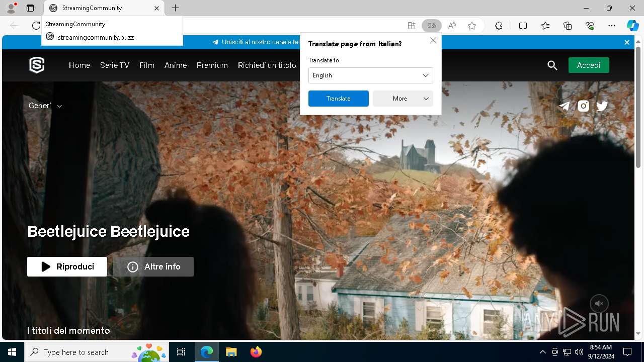Click the Beetlejuice Beetlejuice title
Viewport: 644px width, 362px height.
[108, 231]
